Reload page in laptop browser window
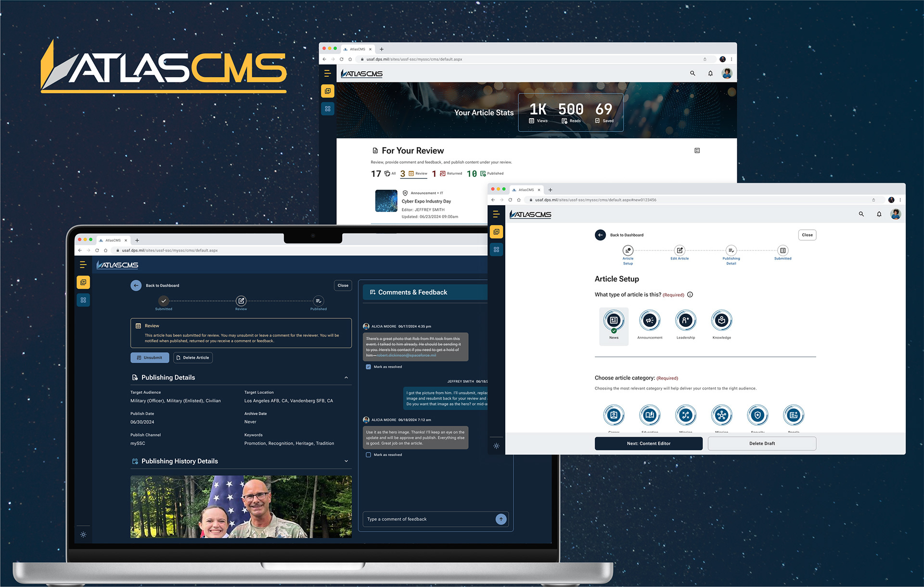The width and height of the screenshot is (924, 587). 97,250
